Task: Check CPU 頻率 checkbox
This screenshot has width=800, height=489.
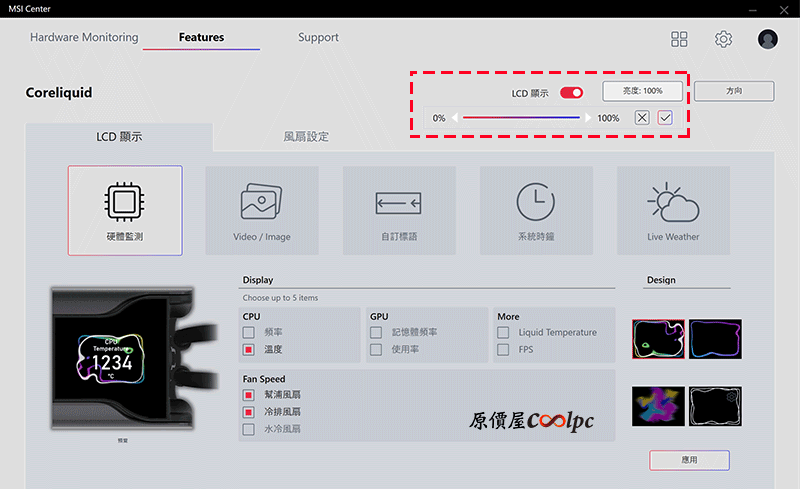Action: point(248,333)
